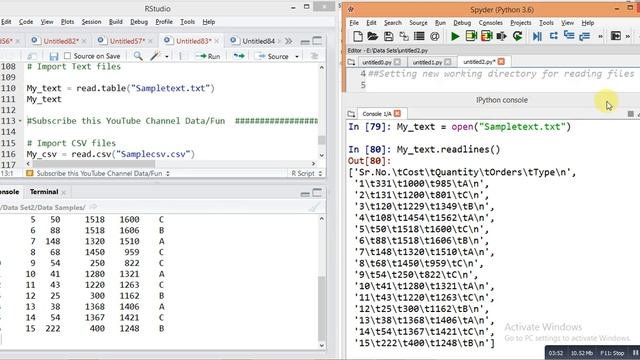Click code tools magic wand in RStudio
Image resolution: width=640 pixels, height=360 pixels.
coord(155,56)
